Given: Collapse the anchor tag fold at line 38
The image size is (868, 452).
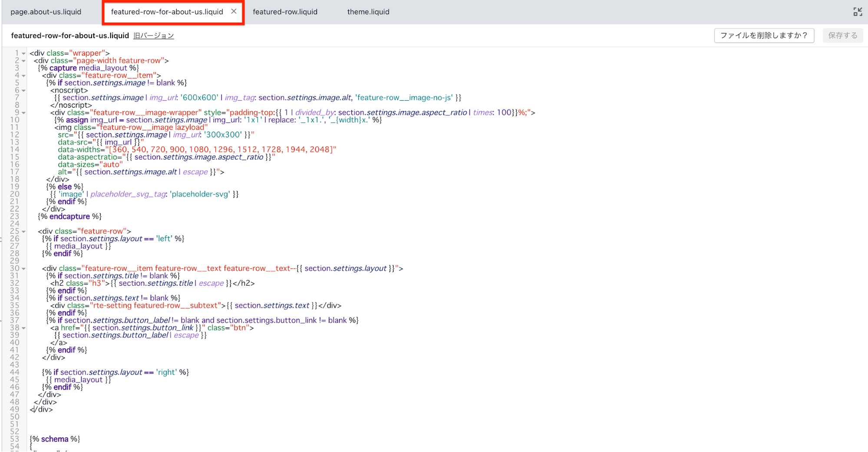Looking at the screenshot, I should click(23, 328).
